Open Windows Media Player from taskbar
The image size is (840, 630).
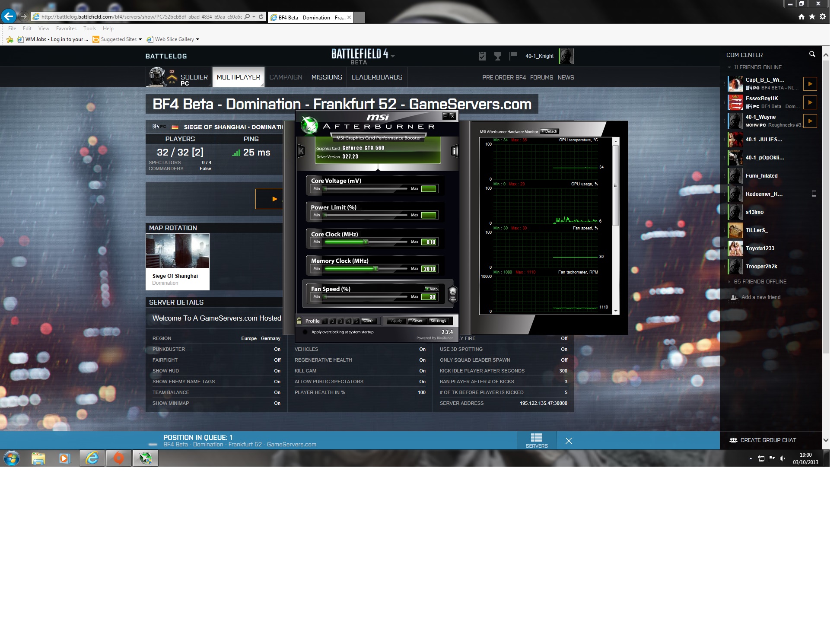pos(65,458)
